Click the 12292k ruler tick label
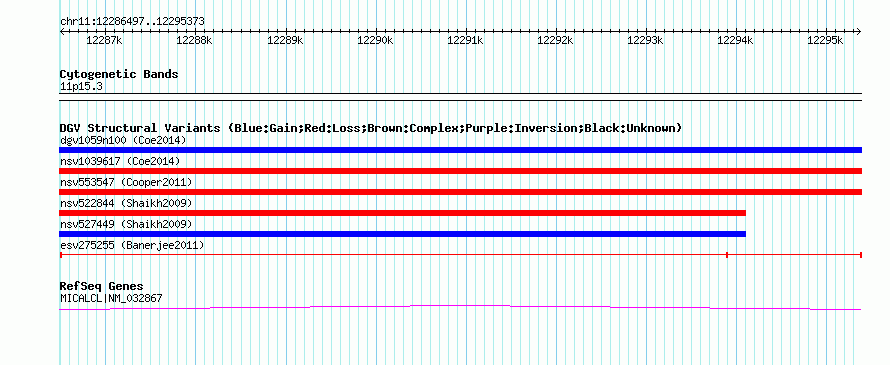The image size is (890, 365). (555, 40)
